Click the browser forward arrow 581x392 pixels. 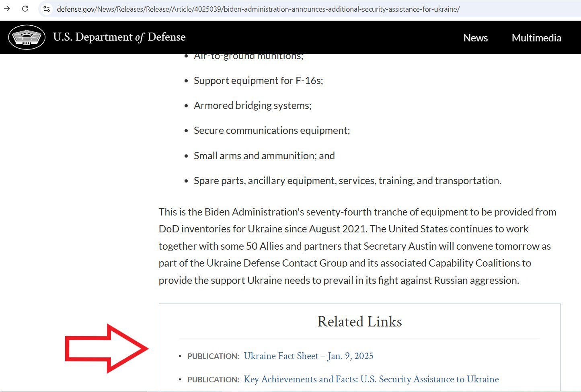7,8
